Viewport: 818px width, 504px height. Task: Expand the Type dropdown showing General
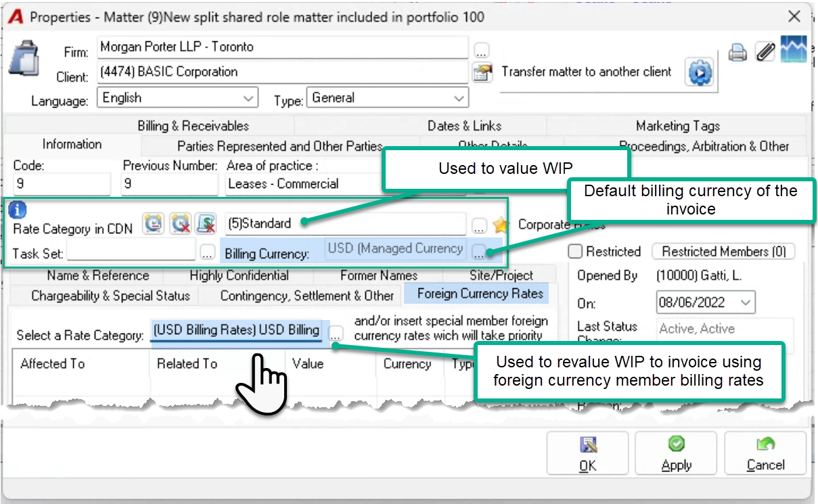(x=459, y=98)
